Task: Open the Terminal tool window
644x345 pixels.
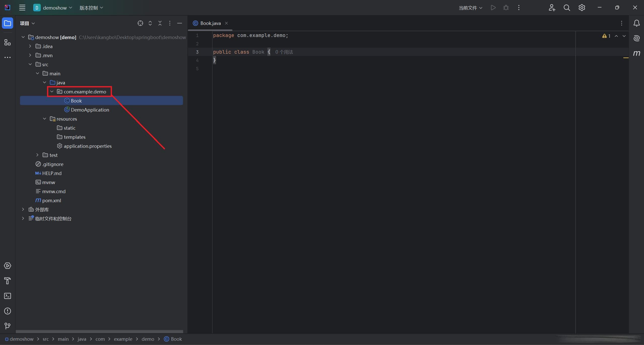Action: click(x=8, y=296)
